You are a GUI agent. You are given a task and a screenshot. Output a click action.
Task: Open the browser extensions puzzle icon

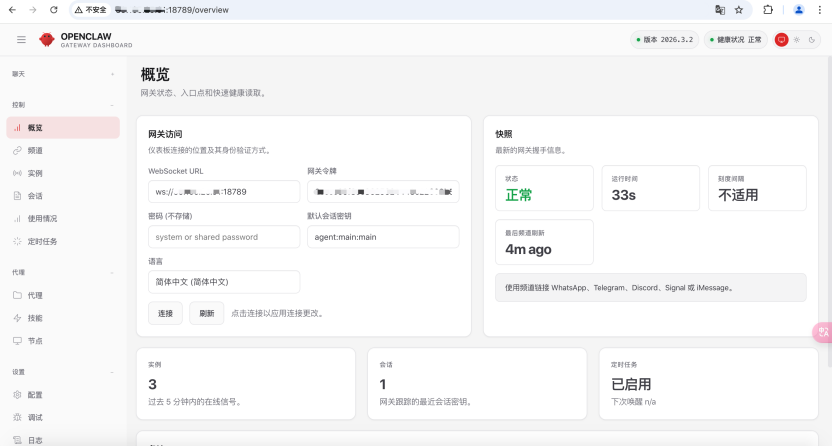pos(768,10)
